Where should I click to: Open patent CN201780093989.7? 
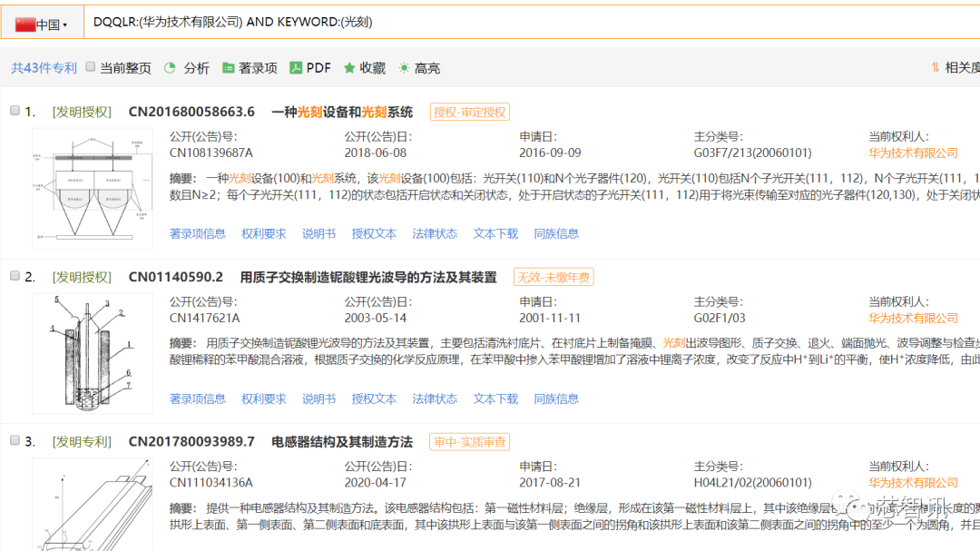[191, 441]
